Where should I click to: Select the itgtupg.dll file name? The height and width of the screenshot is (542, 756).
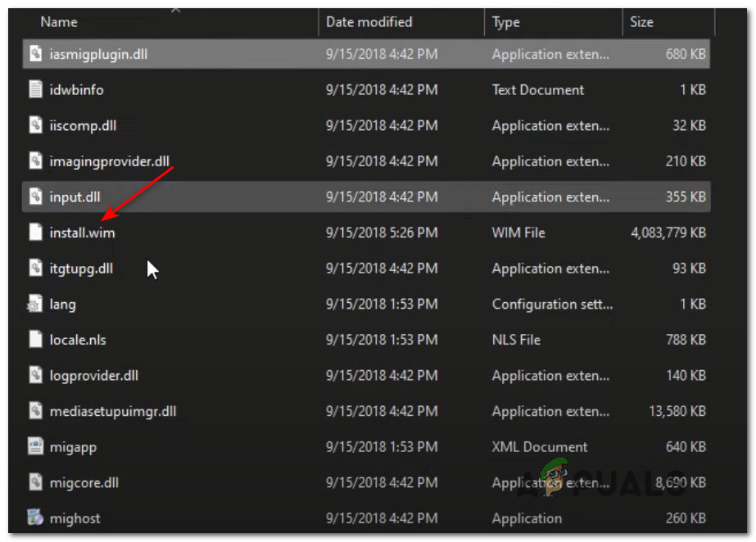point(81,269)
